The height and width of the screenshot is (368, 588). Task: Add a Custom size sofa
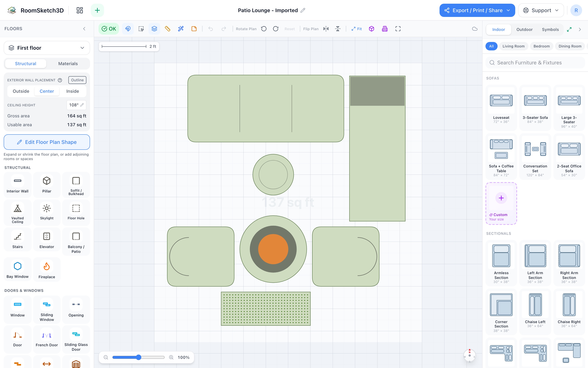pos(501,204)
